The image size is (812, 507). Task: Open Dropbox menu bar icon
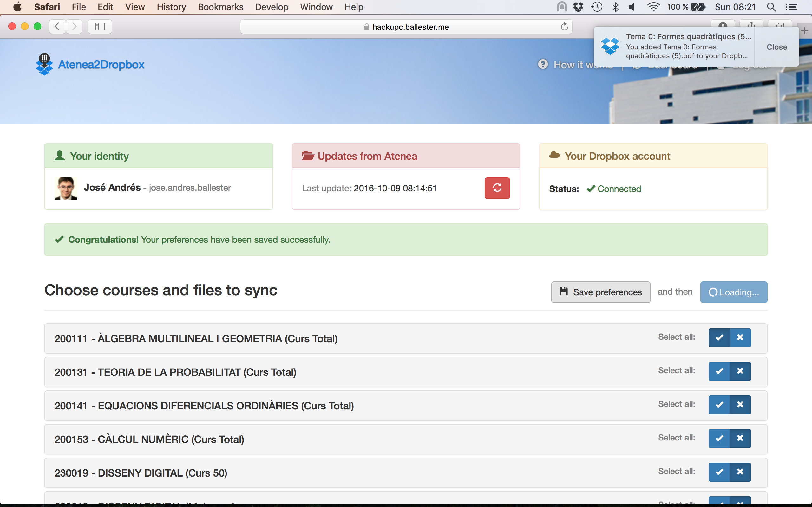[578, 7]
